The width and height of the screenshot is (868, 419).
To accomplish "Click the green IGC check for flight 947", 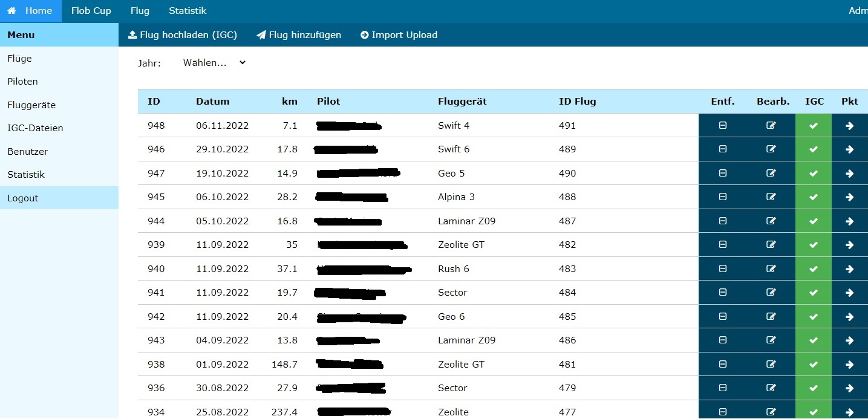I will pyautogui.click(x=814, y=173).
